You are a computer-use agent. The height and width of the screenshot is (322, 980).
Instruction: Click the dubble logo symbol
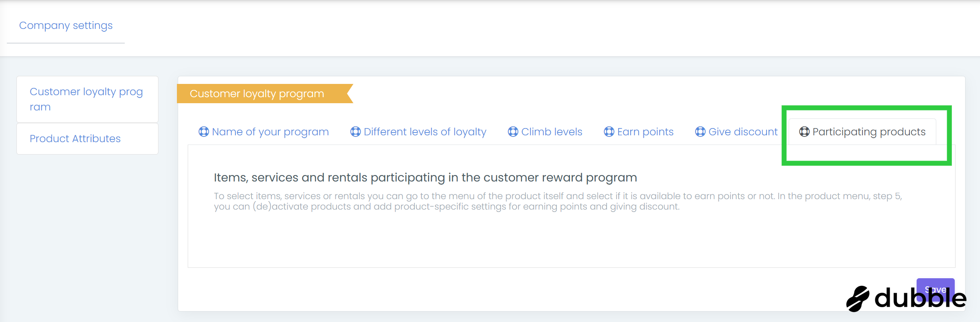pos(858,299)
